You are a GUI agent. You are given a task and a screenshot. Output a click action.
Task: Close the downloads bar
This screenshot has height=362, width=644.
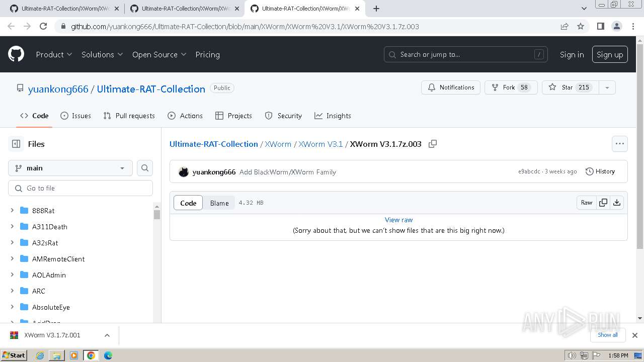(635, 335)
